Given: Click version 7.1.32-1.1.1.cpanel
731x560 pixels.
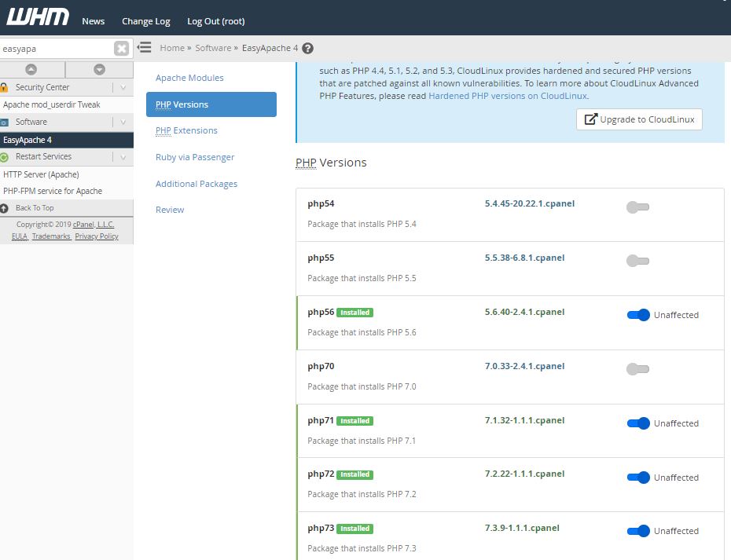Looking at the screenshot, I should [x=524, y=420].
